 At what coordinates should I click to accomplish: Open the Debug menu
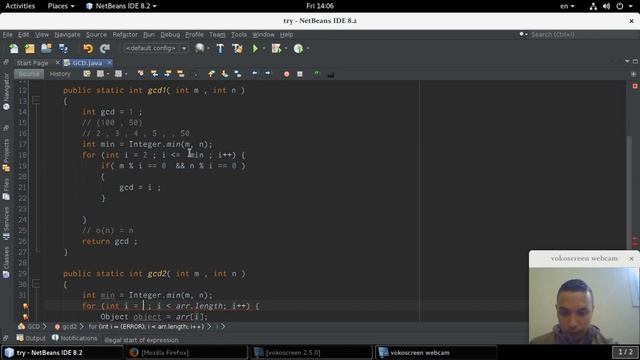170,35
